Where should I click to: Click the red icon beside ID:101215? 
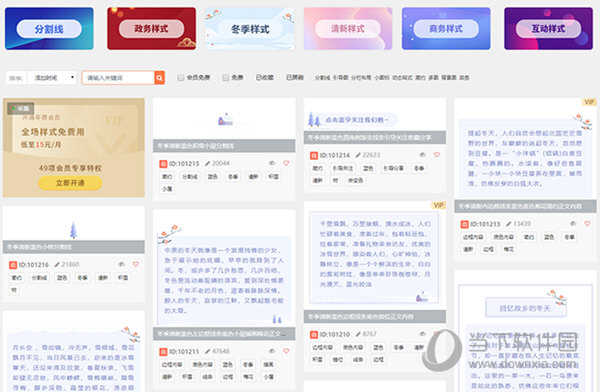[163, 163]
